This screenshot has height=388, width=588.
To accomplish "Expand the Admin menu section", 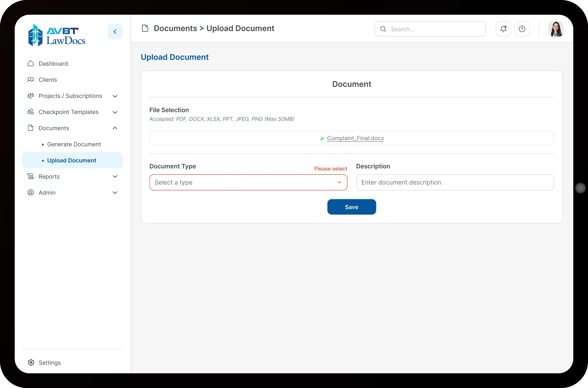I will click(115, 193).
